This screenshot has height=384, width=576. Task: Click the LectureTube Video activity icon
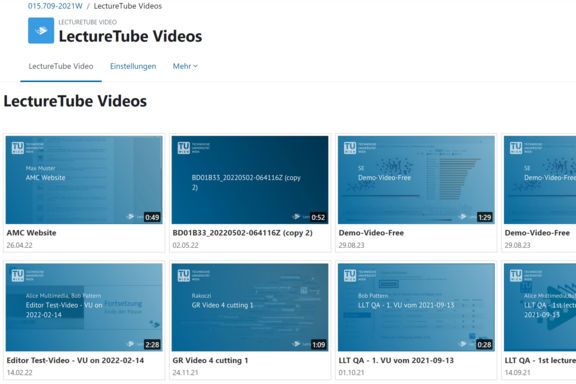pos(41,30)
